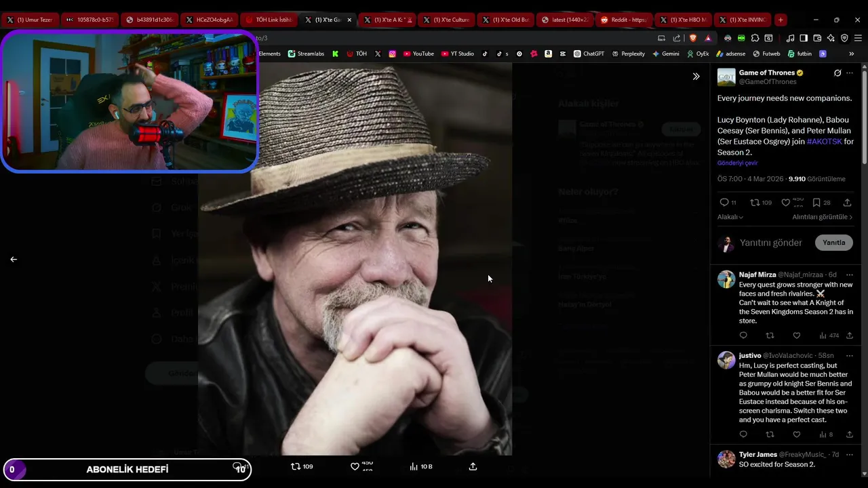
Task: Like justivo's reply
Action: pos(796,434)
